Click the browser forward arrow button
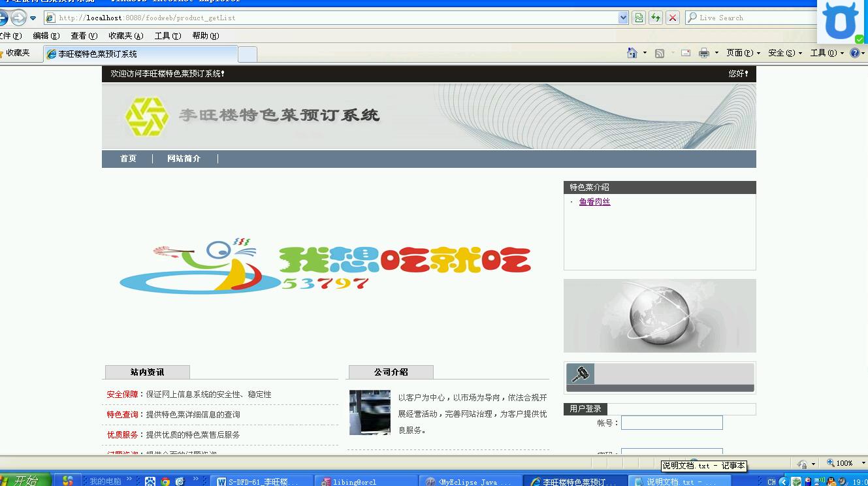The width and height of the screenshot is (868, 486). (x=18, y=18)
